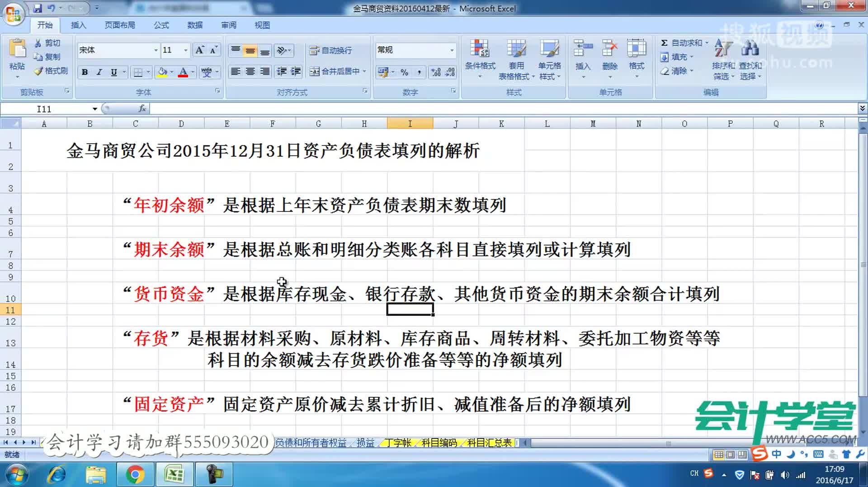Select the Format Painter (格式刷) tool
Image resolution: width=868 pixels, height=487 pixels.
click(x=50, y=71)
